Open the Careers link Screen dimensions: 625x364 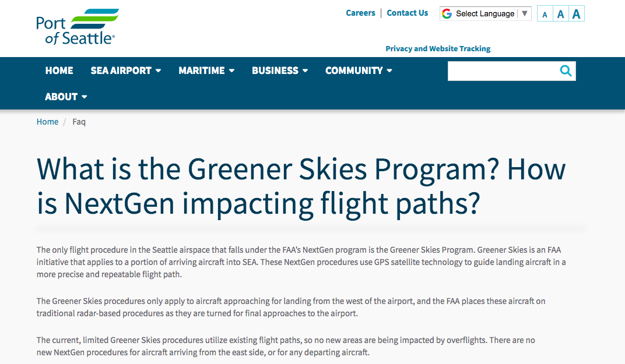tap(360, 13)
